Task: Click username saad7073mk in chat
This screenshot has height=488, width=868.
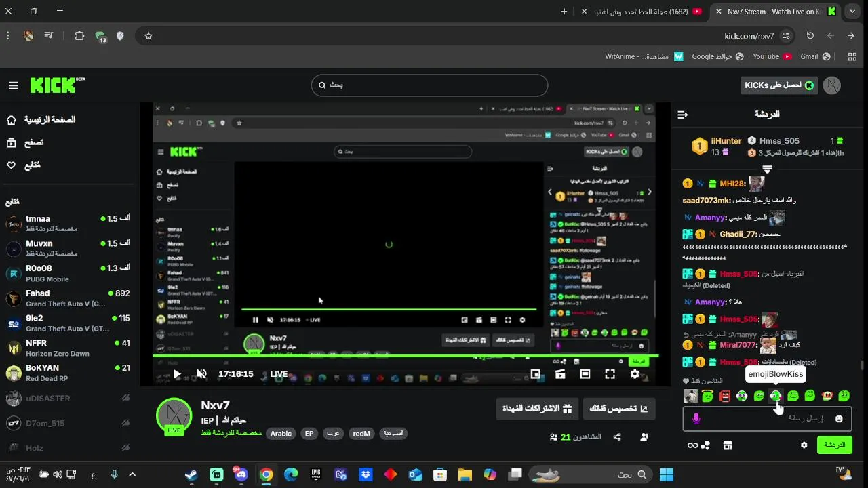Action: pos(707,201)
